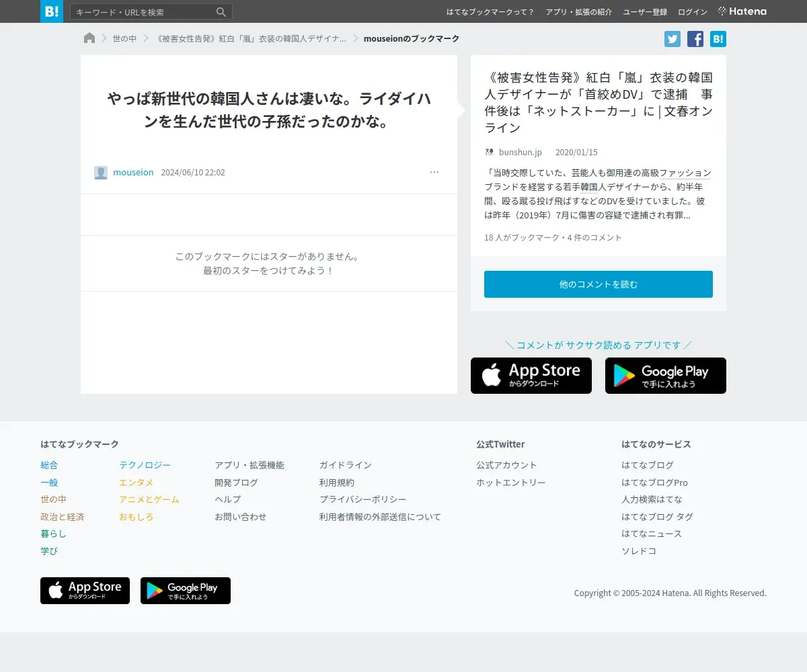Open テクノロジー category link
The width and height of the screenshot is (807, 672).
pos(145,465)
